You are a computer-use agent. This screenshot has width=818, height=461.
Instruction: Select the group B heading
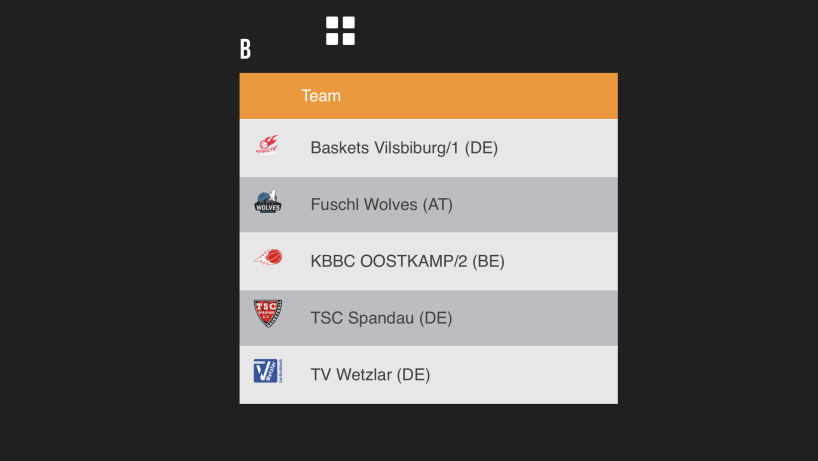click(245, 49)
